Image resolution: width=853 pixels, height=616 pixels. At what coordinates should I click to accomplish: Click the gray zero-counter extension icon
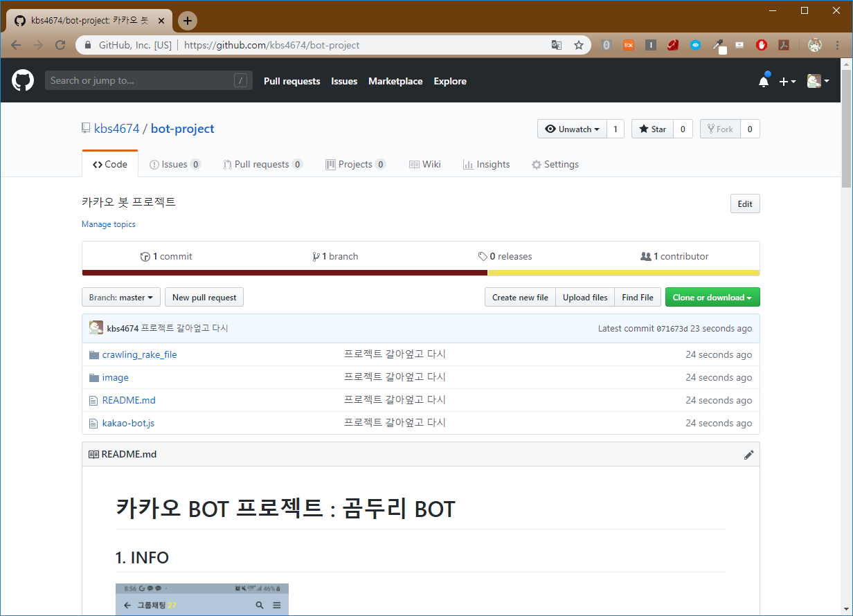tap(607, 45)
